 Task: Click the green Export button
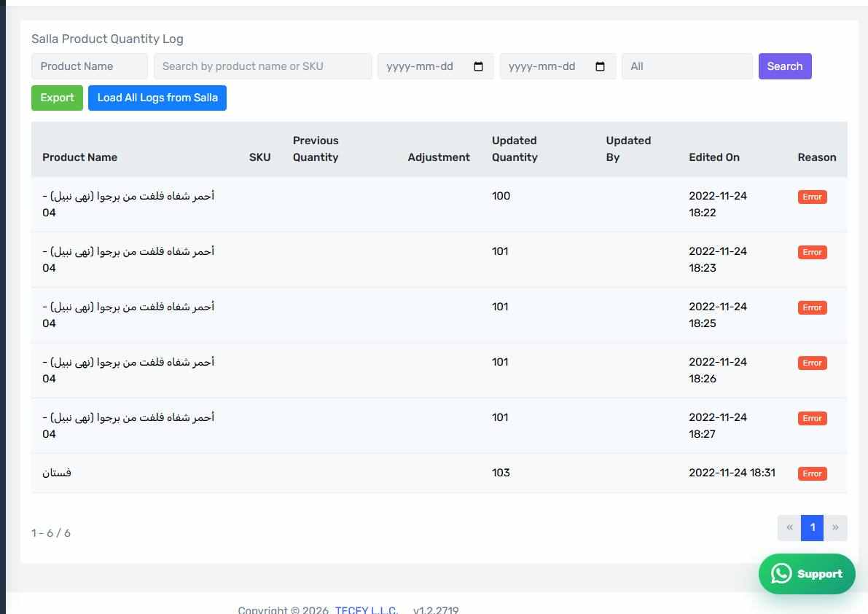pyautogui.click(x=57, y=98)
